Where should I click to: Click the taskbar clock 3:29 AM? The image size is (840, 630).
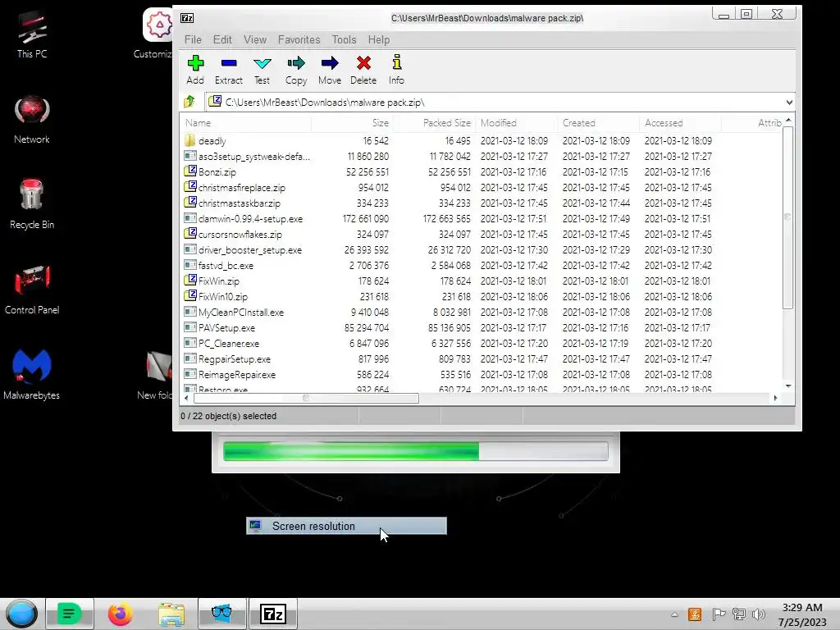(x=802, y=608)
